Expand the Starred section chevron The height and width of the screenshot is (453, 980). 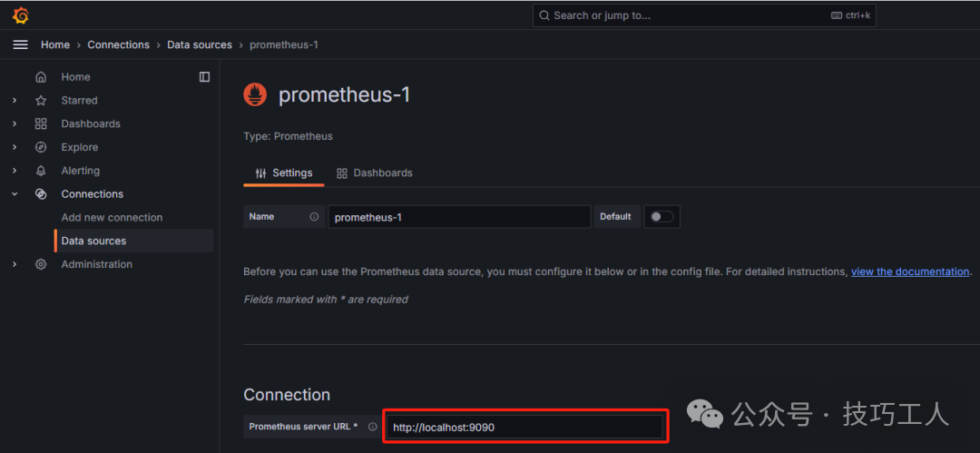(15, 101)
